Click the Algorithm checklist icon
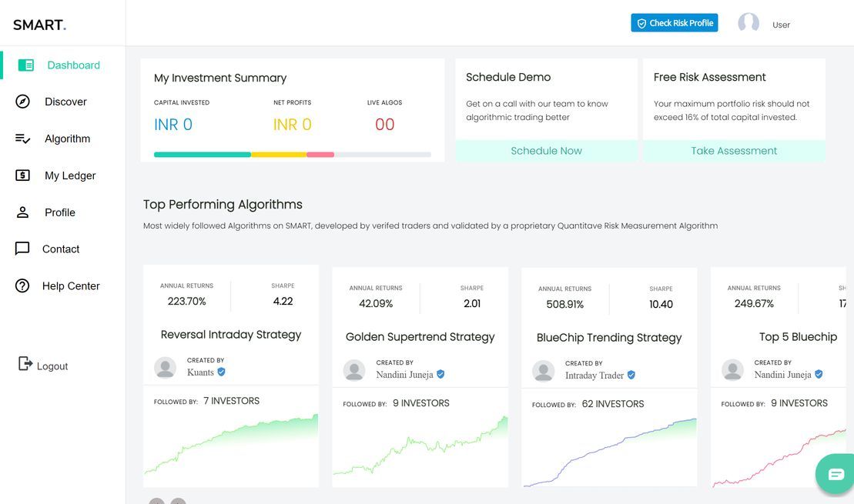 22,139
